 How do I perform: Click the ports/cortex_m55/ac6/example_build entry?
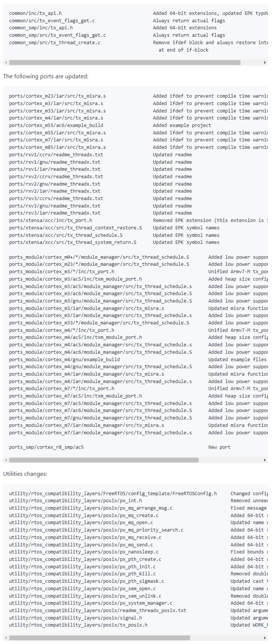[56, 125]
